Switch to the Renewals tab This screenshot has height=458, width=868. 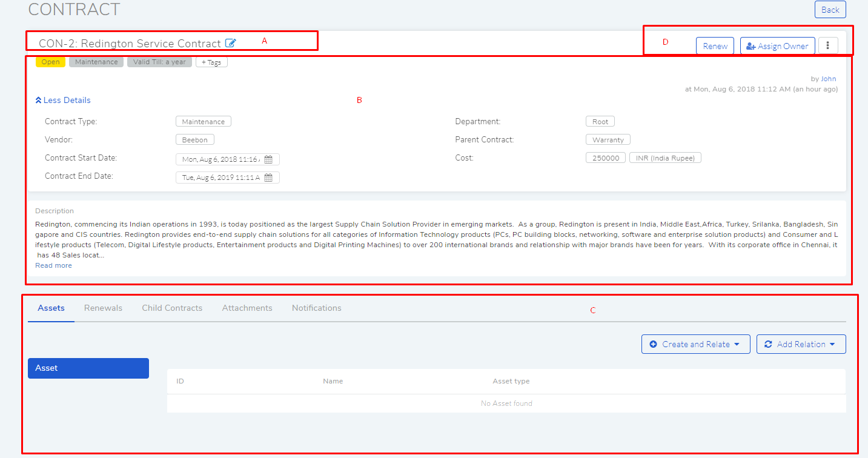coord(103,308)
